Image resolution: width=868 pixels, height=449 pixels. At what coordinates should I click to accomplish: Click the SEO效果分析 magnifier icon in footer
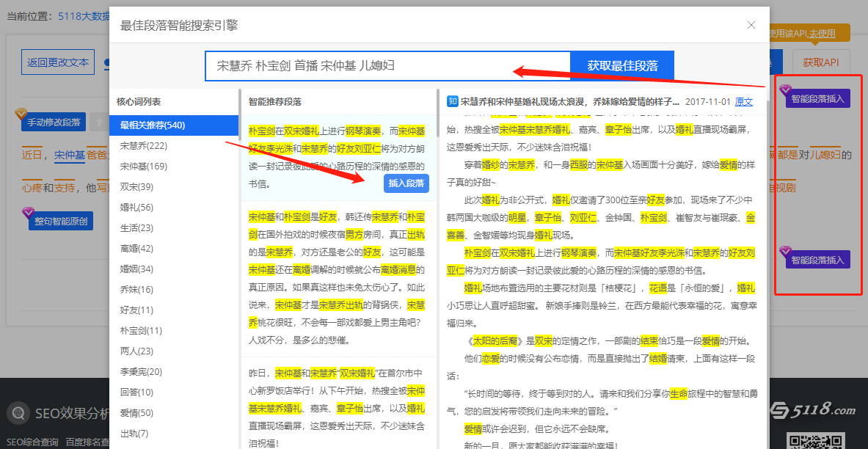point(18,412)
